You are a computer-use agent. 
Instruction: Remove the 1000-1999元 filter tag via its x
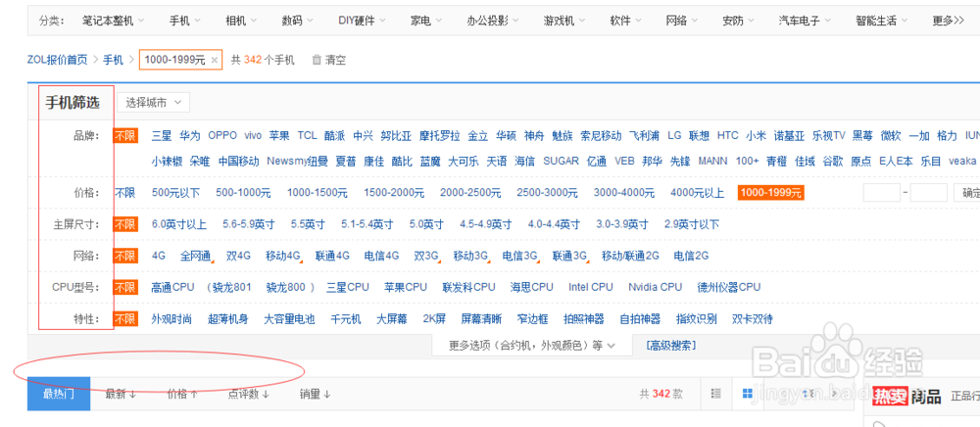(x=215, y=60)
